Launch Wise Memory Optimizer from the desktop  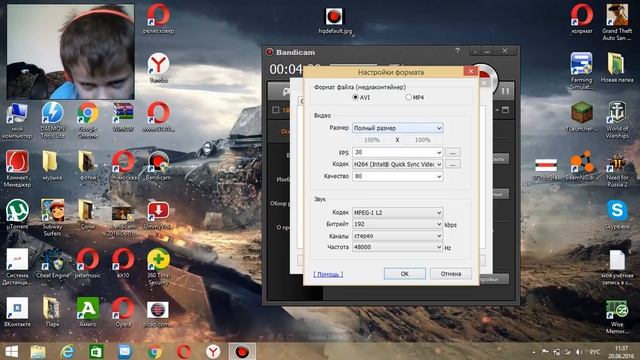tap(617, 316)
